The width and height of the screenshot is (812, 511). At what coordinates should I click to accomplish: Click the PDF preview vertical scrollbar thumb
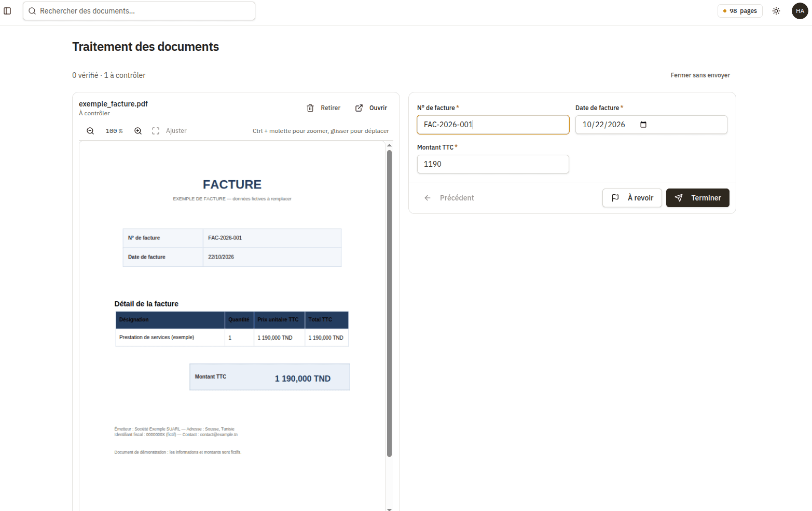(389, 304)
